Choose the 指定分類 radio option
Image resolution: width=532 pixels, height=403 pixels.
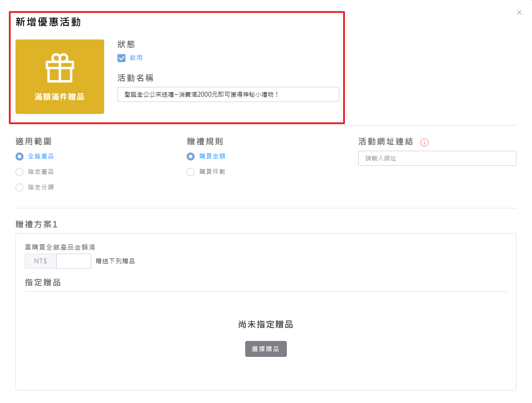tap(20, 188)
